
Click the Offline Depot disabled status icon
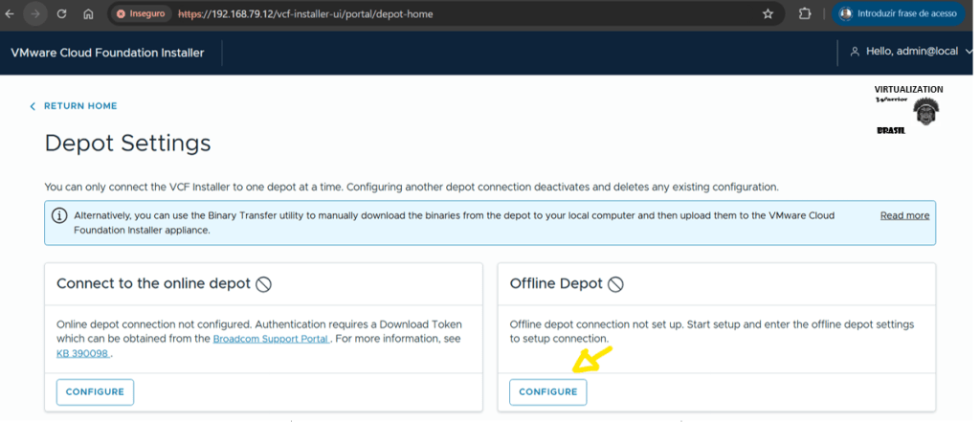coord(616,284)
